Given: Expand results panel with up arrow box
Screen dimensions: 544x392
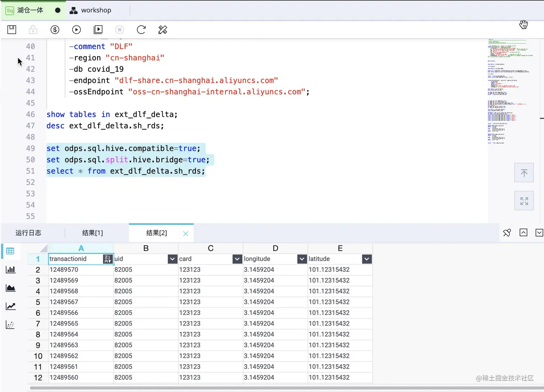Looking at the screenshot, I should pyautogui.click(x=523, y=233).
